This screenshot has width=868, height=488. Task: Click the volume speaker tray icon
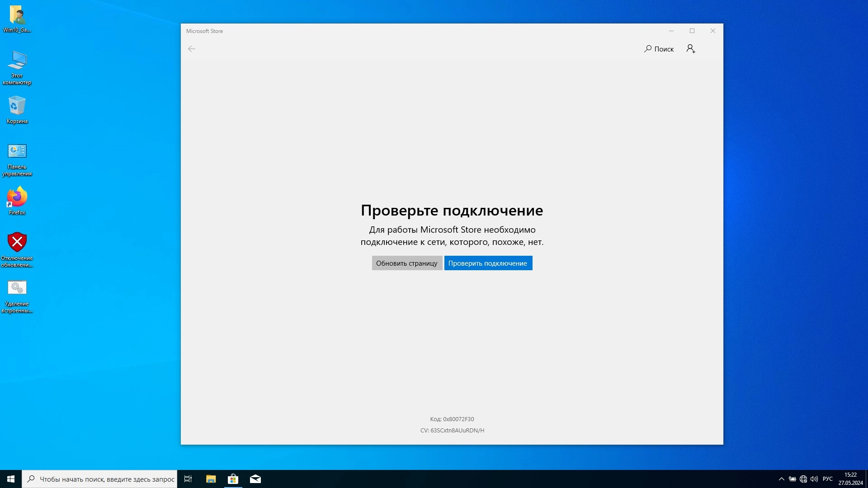(x=814, y=479)
